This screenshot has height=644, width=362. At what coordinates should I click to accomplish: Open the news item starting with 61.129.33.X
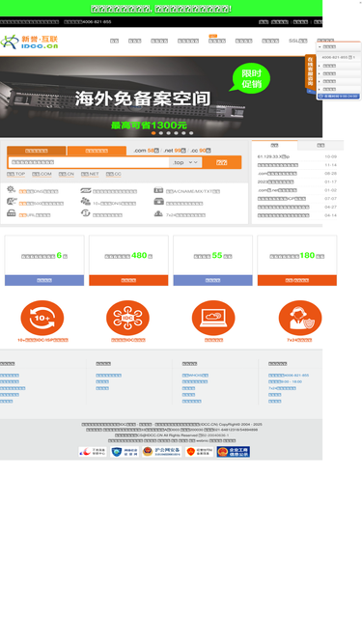[x=273, y=156]
